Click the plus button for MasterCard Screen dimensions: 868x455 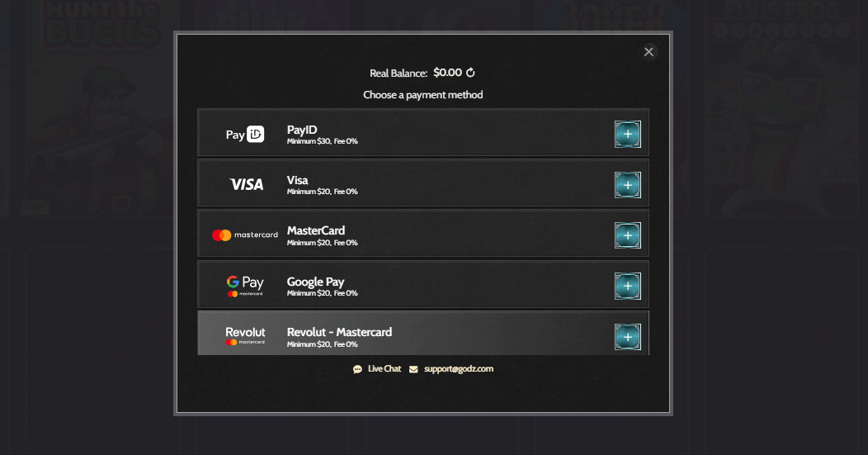point(628,235)
